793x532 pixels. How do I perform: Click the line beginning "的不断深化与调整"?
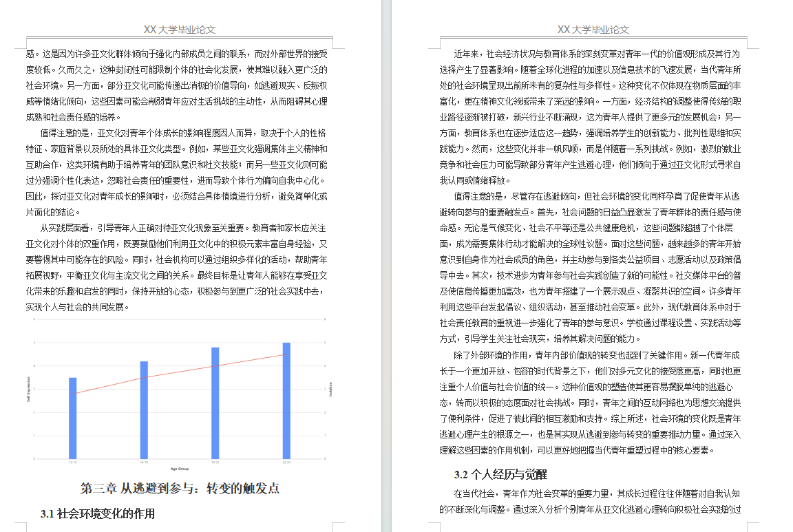[x=590, y=509]
